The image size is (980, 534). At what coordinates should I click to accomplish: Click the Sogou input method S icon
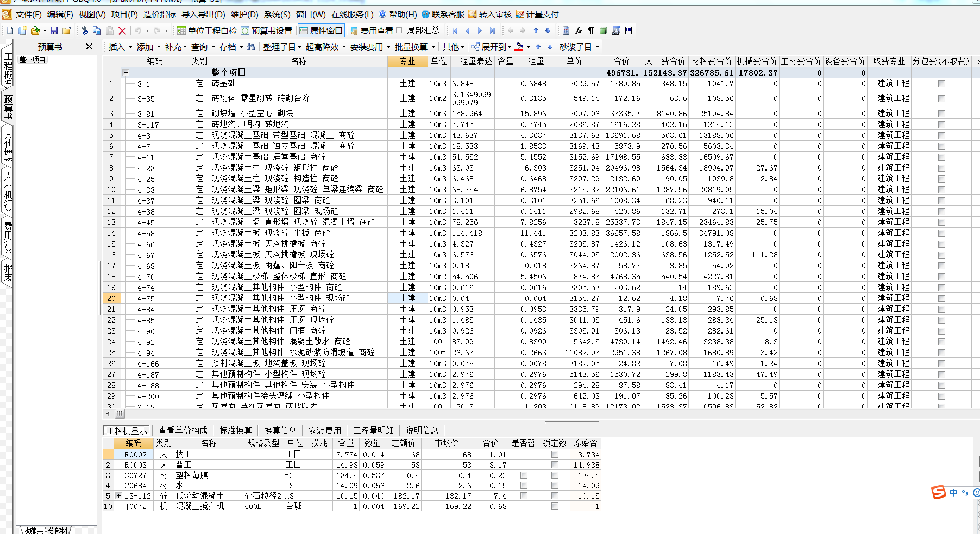pyautogui.click(x=939, y=492)
